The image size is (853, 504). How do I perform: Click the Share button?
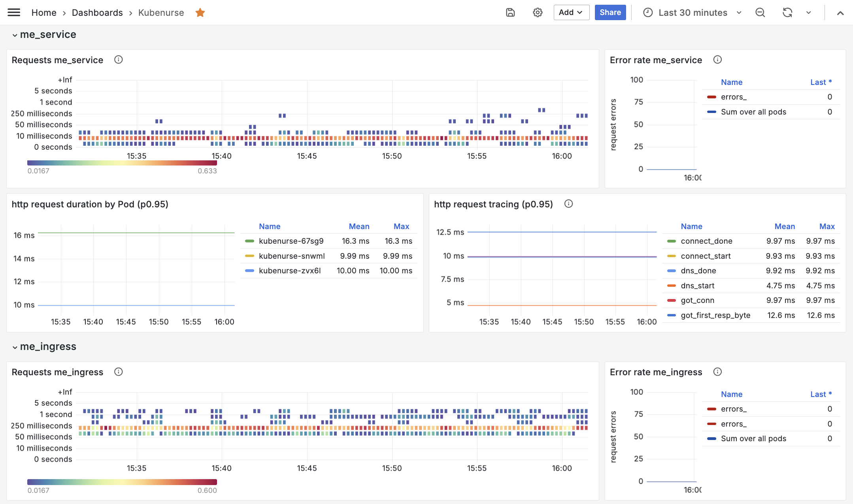pyautogui.click(x=610, y=13)
